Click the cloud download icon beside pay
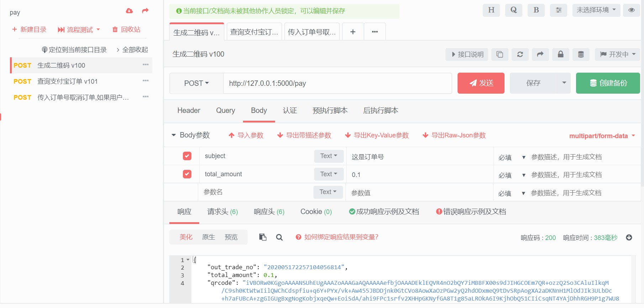Viewport: 644px width, 308px height. coord(129,11)
